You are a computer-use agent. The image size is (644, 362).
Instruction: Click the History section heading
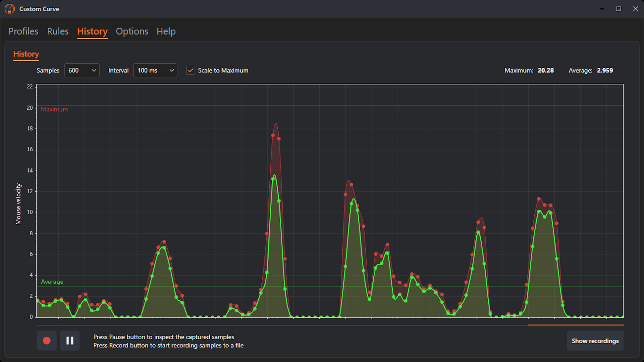pos(26,54)
